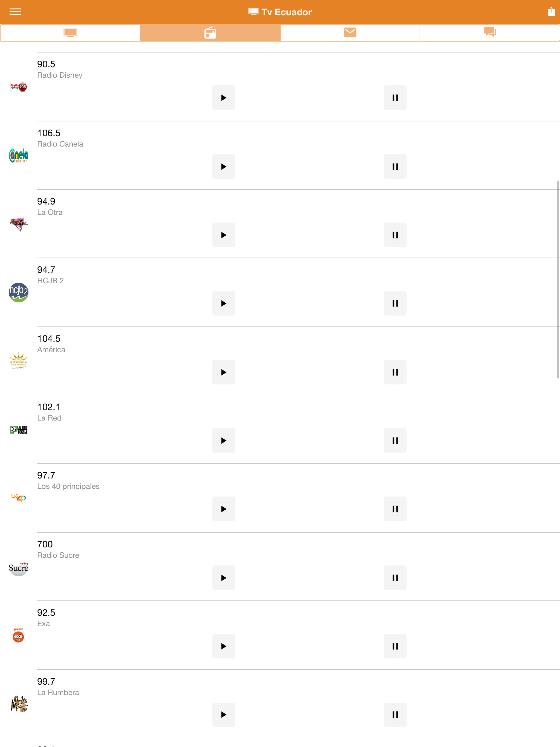Viewport: 560px width, 747px height.
Task: Pause Los 40 principales
Action: (x=395, y=509)
